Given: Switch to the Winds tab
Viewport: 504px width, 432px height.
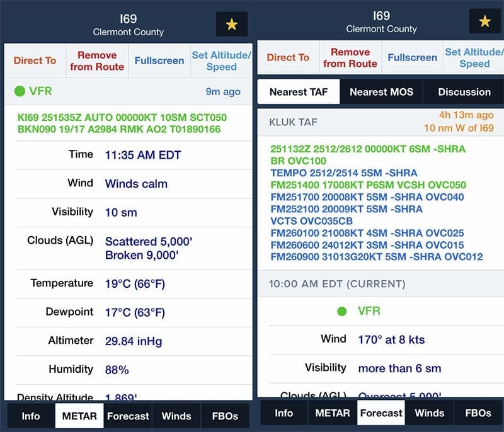Looking at the screenshot, I should (x=176, y=416).
